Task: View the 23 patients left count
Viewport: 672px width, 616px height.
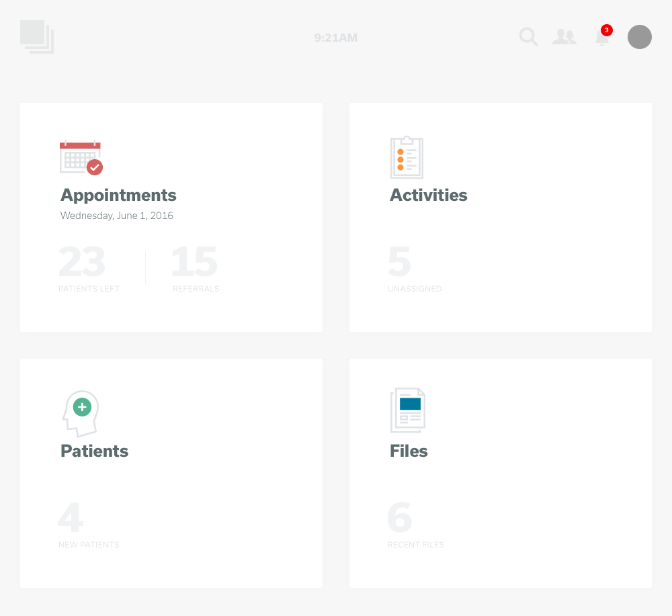Action: pyautogui.click(x=82, y=263)
